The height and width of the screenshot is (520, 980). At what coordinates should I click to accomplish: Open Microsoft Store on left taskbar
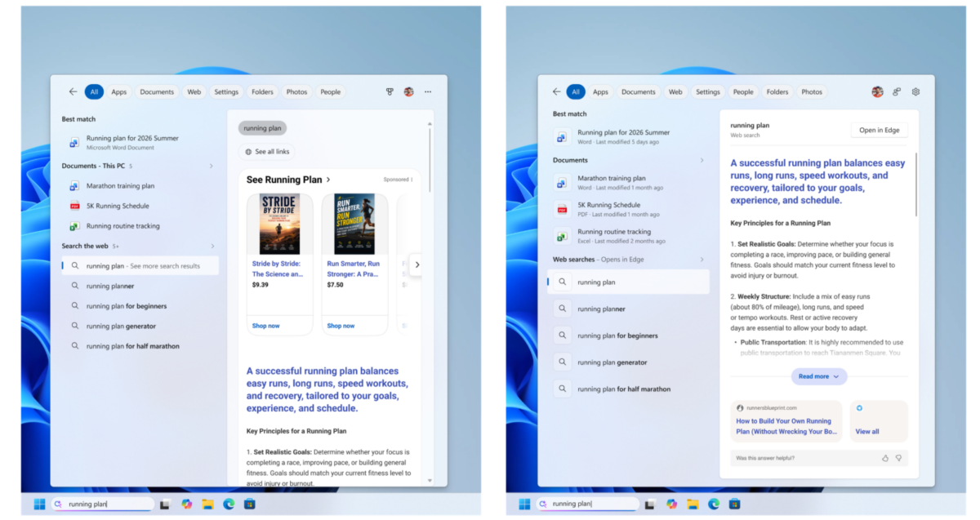pos(250,504)
